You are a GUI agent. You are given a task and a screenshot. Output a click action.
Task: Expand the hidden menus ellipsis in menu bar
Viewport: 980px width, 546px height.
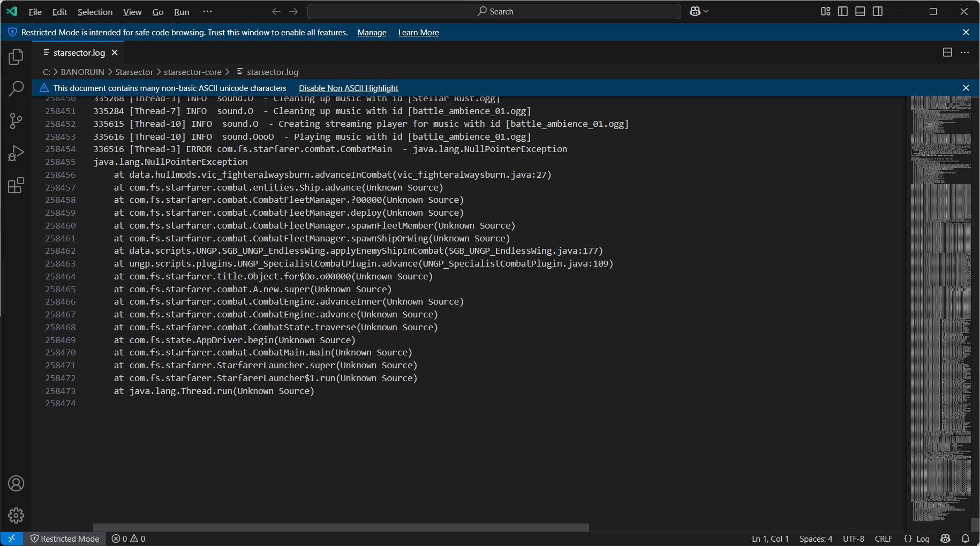[208, 11]
